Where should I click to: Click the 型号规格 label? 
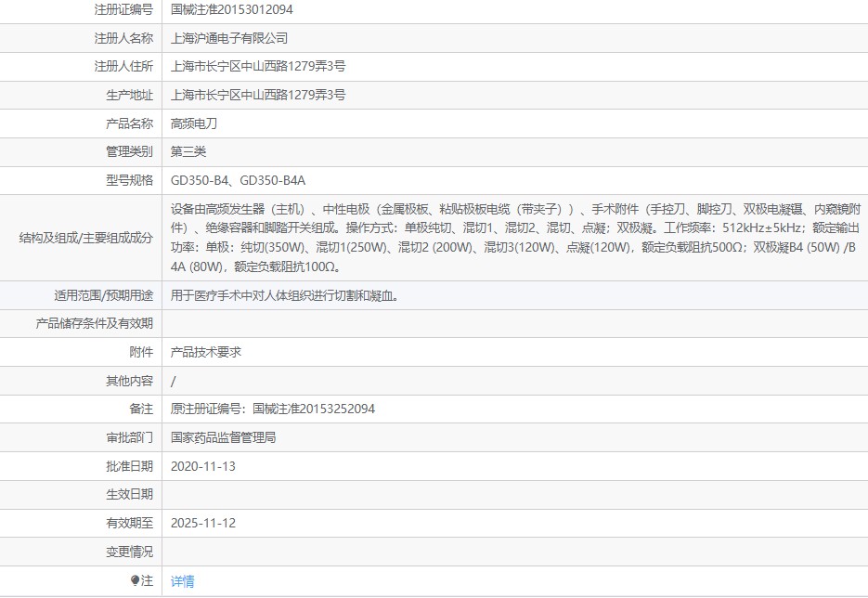pyautogui.click(x=130, y=180)
